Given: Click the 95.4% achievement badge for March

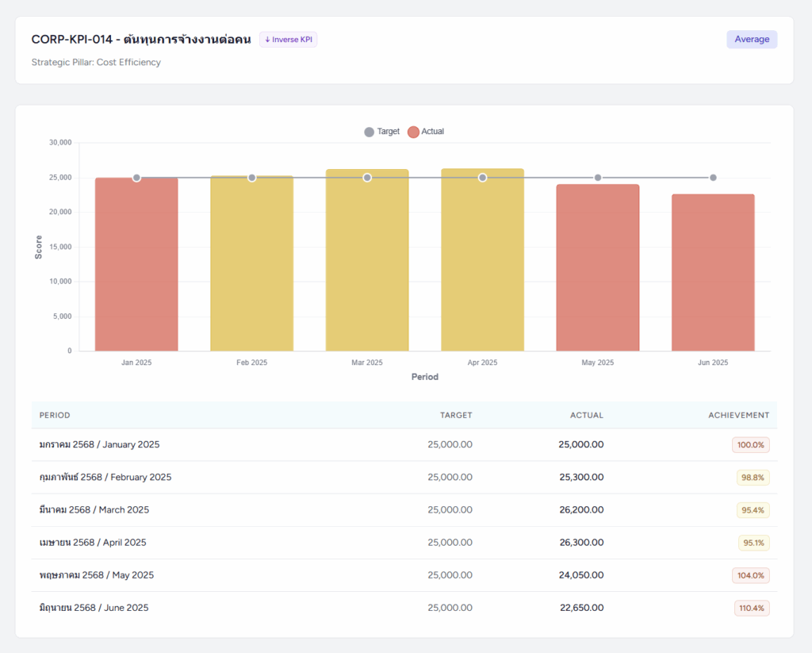Looking at the screenshot, I should [x=753, y=510].
